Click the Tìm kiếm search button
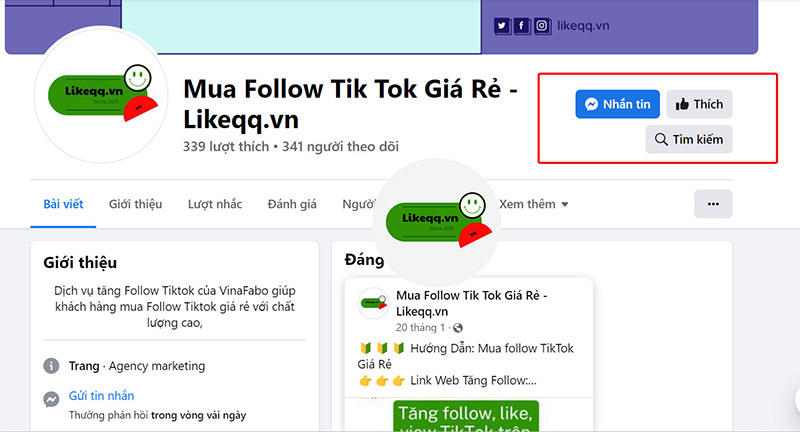Screen dimensions: 800x432 coord(689,139)
